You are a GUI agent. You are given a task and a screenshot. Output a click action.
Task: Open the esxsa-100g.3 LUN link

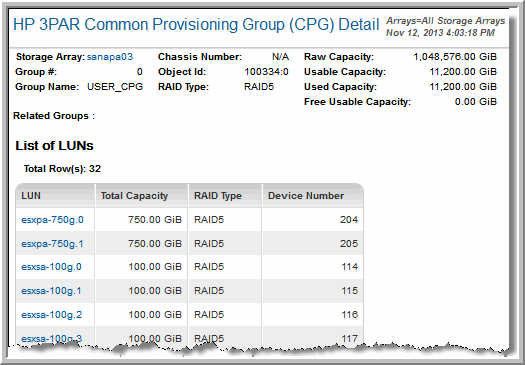point(52,339)
